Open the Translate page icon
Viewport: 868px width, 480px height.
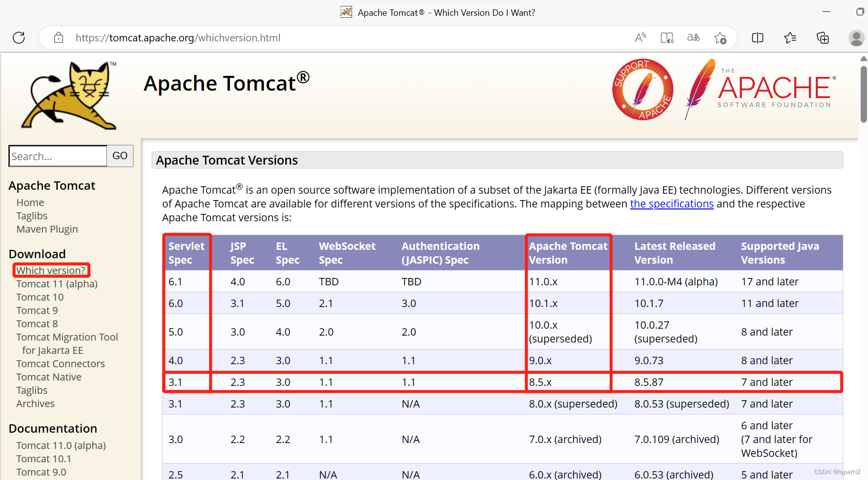tap(694, 37)
